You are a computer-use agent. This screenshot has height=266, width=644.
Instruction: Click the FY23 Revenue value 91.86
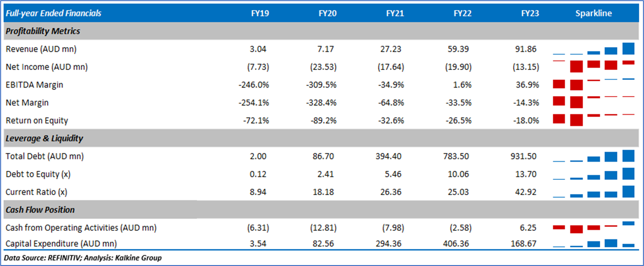click(x=528, y=49)
